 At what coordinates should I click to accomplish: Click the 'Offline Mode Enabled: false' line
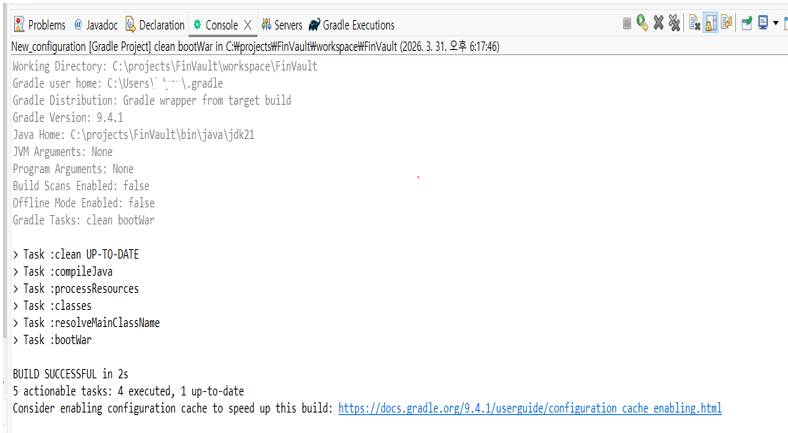(83, 203)
